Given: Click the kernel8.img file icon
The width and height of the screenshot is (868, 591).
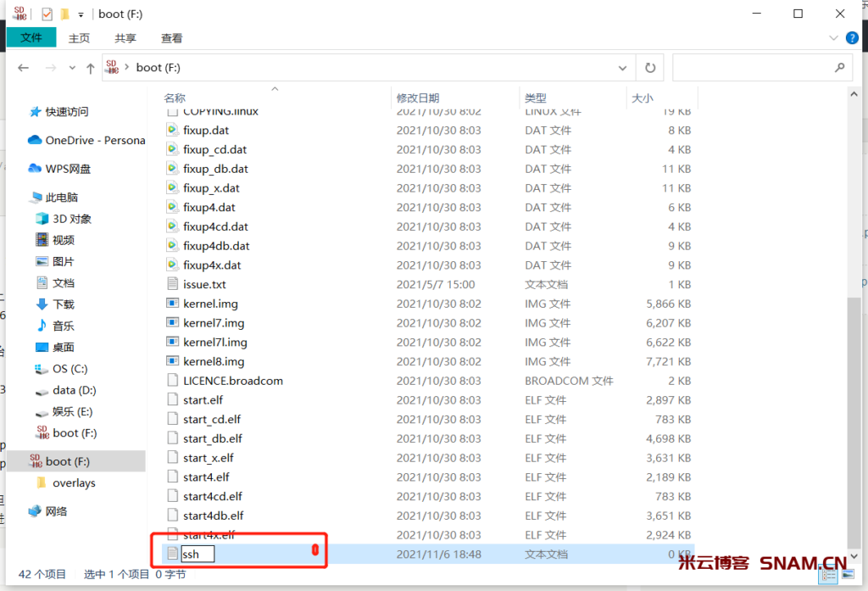Looking at the screenshot, I should pyautogui.click(x=171, y=361).
